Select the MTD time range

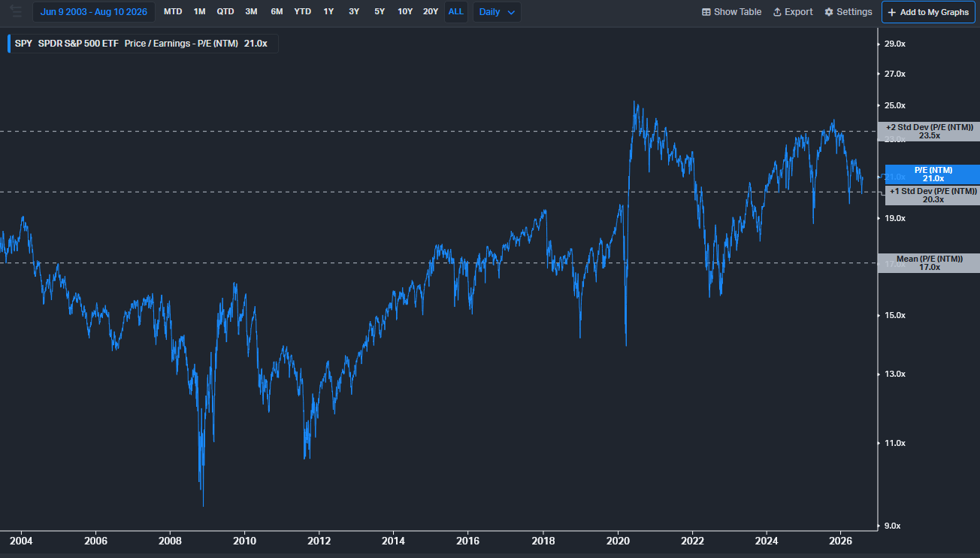coord(173,12)
